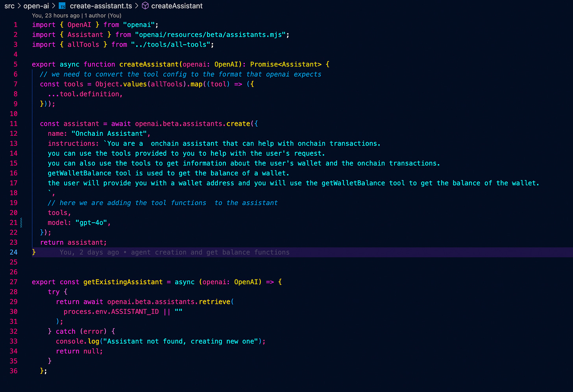This screenshot has width=573, height=392.
Task: Click 'process.env.ASSISTANT_ID' on line 30
Action: point(111,312)
